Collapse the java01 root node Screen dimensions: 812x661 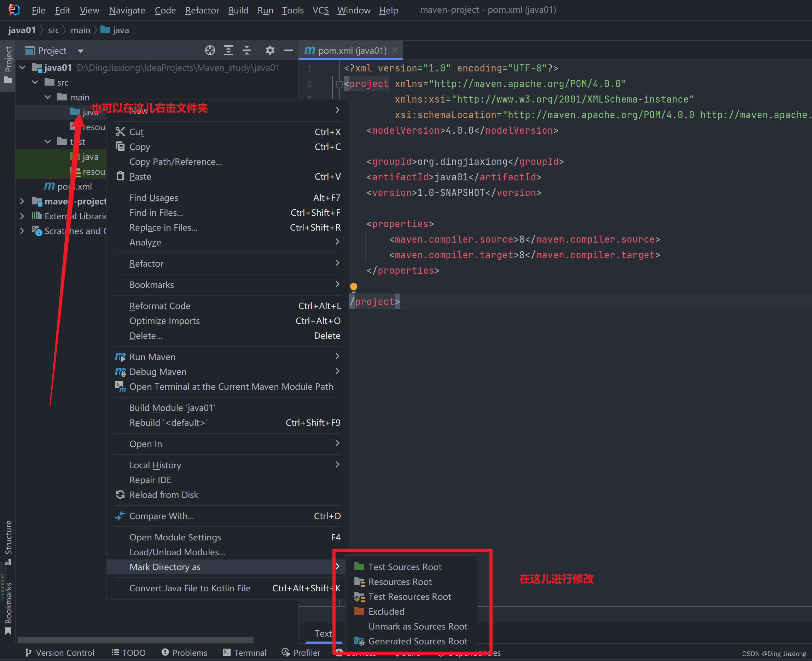[x=22, y=68]
